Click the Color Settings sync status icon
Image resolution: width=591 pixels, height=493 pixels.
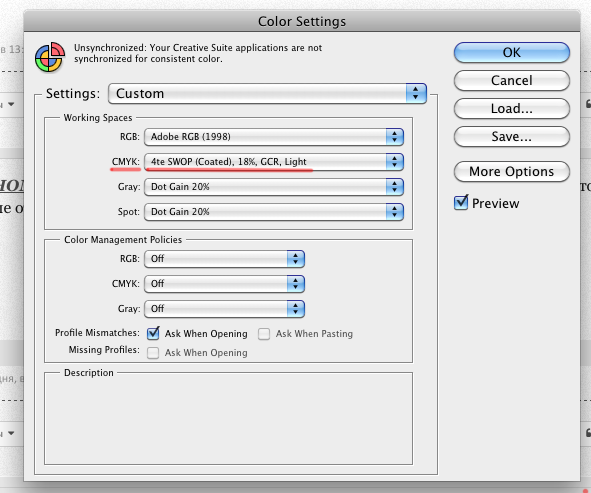pyautogui.click(x=50, y=57)
